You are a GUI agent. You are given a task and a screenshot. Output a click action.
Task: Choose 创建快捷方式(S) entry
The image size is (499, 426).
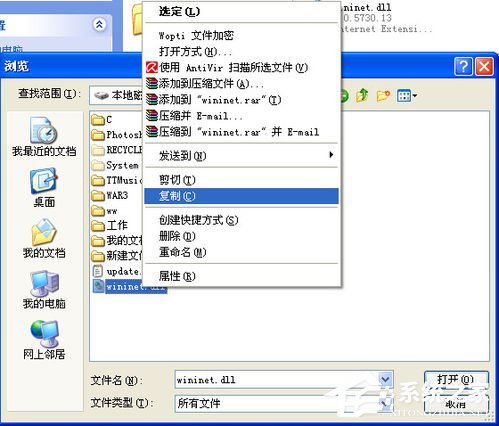(241, 220)
